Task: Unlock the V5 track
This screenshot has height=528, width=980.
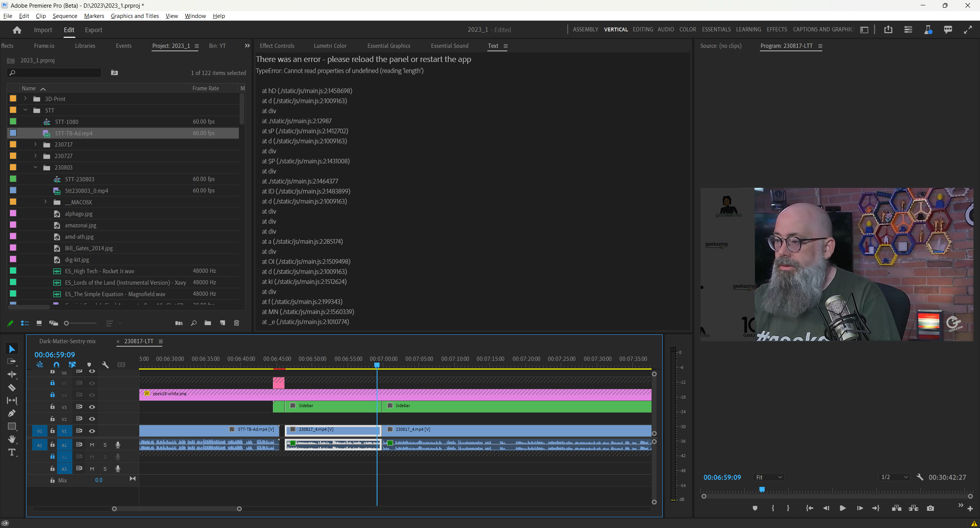Action: point(52,383)
